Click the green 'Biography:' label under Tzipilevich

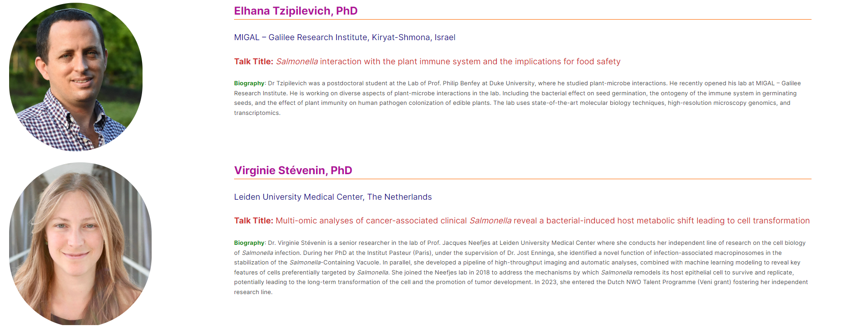coord(250,83)
